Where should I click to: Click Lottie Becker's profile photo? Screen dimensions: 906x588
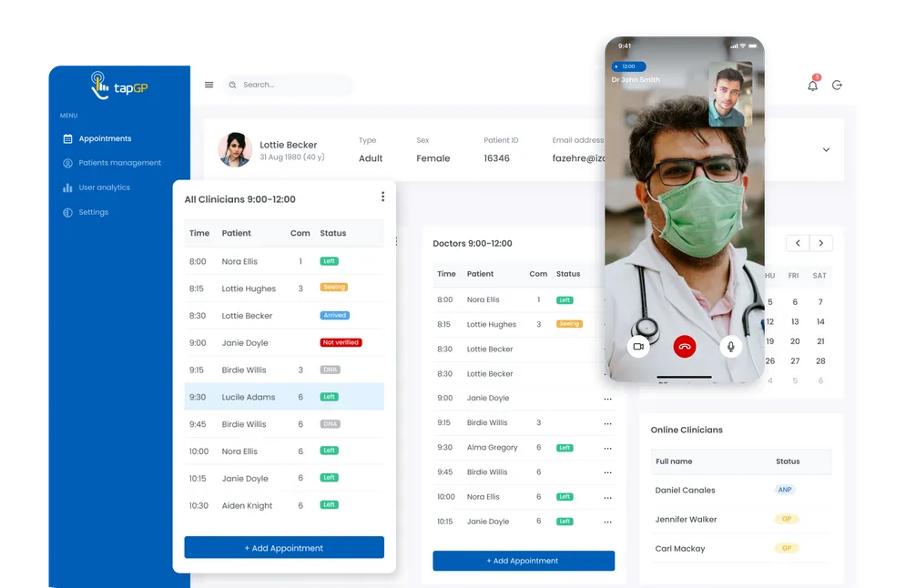(x=235, y=149)
